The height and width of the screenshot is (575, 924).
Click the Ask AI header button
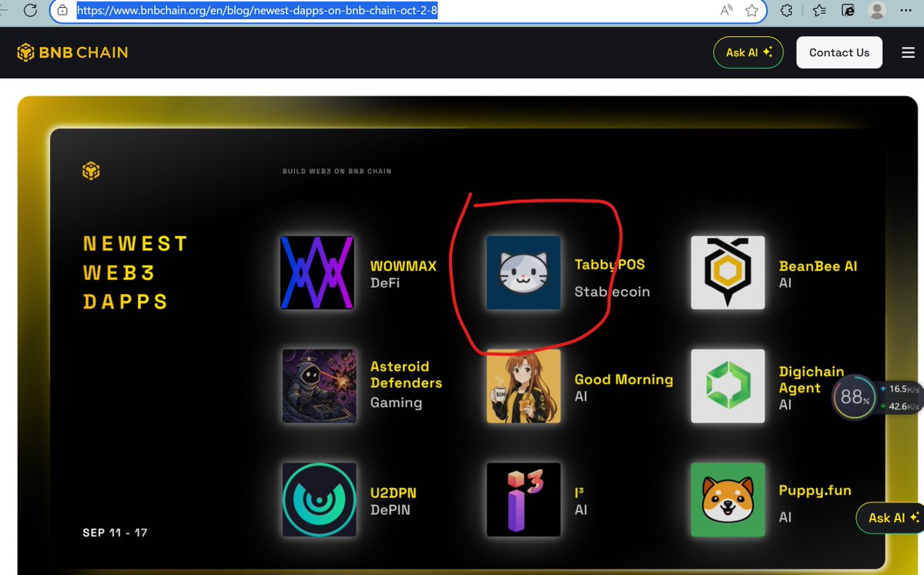(x=748, y=52)
